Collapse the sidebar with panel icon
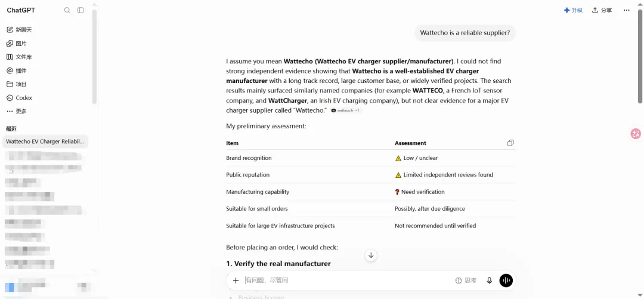Screen dimensions: 644x299 (x=80, y=10)
